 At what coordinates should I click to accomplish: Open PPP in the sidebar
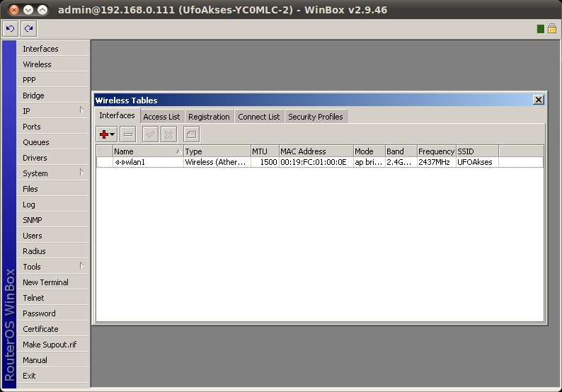[x=53, y=80]
